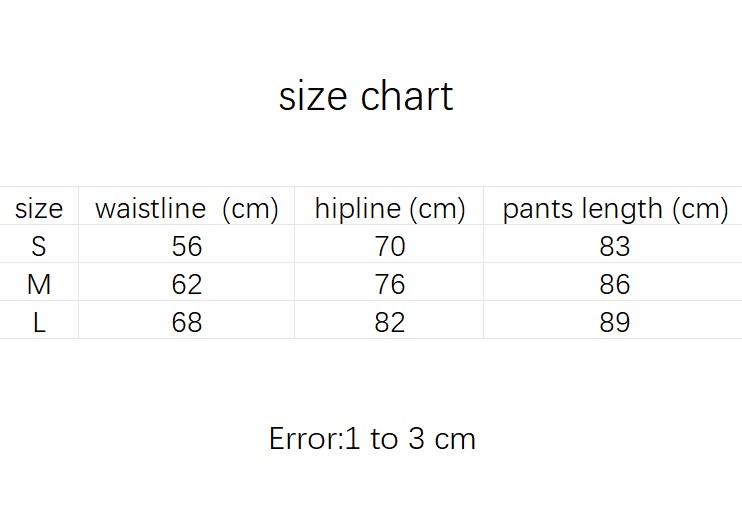Select the hipline value 76 cell
The width and height of the screenshot is (742, 531).
click(x=389, y=282)
